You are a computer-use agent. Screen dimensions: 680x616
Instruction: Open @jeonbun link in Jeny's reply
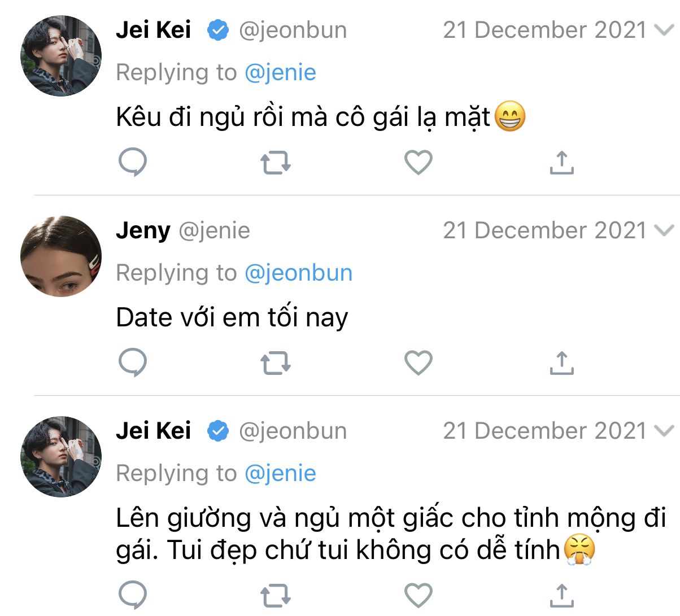pos(298,273)
